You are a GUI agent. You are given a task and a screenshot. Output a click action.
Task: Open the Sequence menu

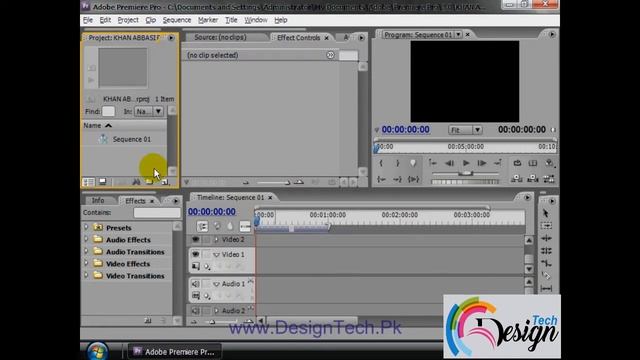pyautogui.click(x=176, y=20)
